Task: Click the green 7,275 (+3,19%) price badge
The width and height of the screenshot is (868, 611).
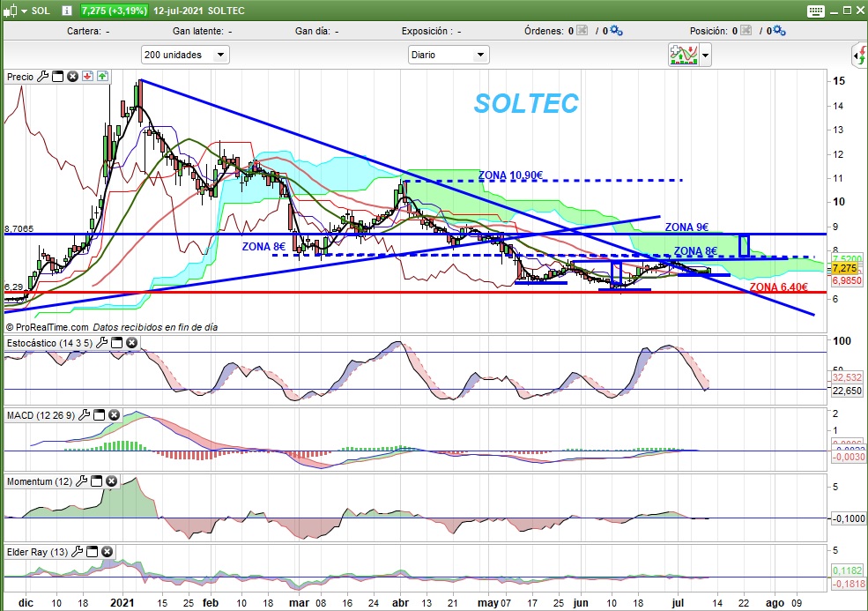Action: point(114,11)
